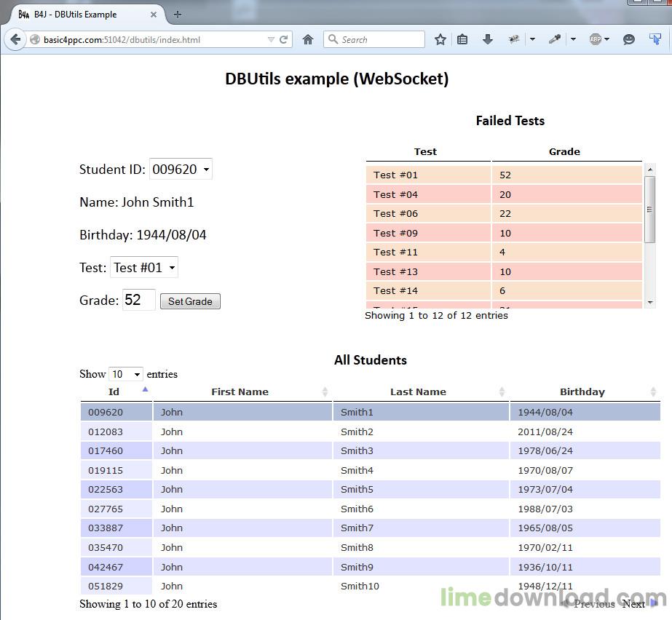The image size is (672, 620).
Task: Open the Student ID dropdown
Action: (181, 170)
